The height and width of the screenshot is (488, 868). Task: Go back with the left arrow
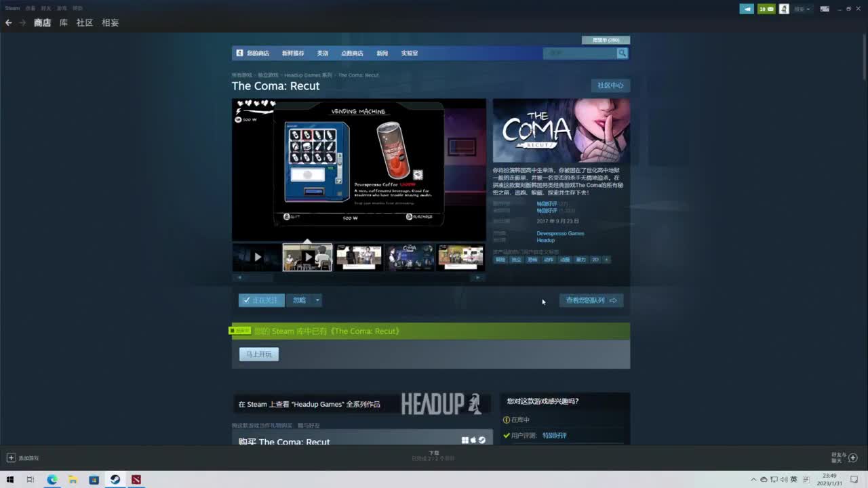tap(9, 22)
